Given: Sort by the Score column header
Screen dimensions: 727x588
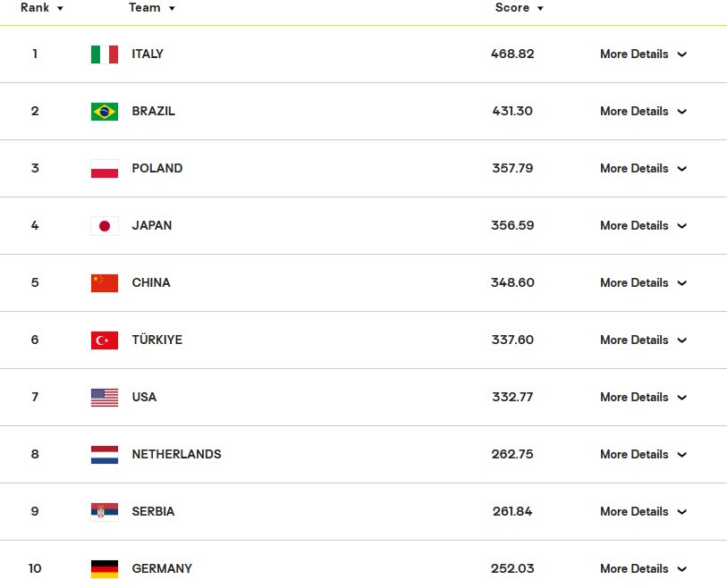Looking at the screenshot, I should click(x=519, y=8).
